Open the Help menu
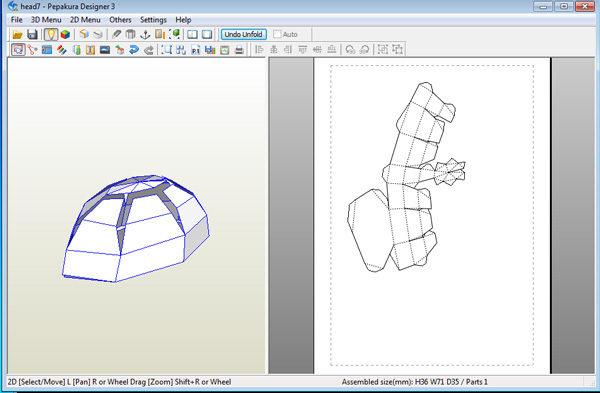The width and height of the screenshot is (600, 393). click(183, 20)
